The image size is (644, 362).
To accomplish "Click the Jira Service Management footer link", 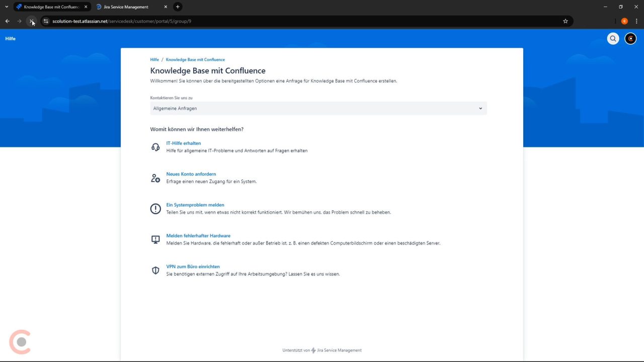I will (339, 350).
